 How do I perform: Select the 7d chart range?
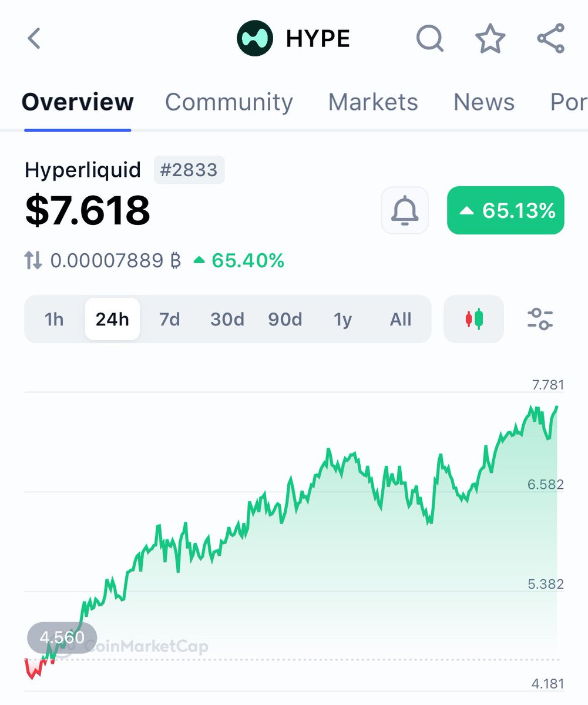point(169,319)
